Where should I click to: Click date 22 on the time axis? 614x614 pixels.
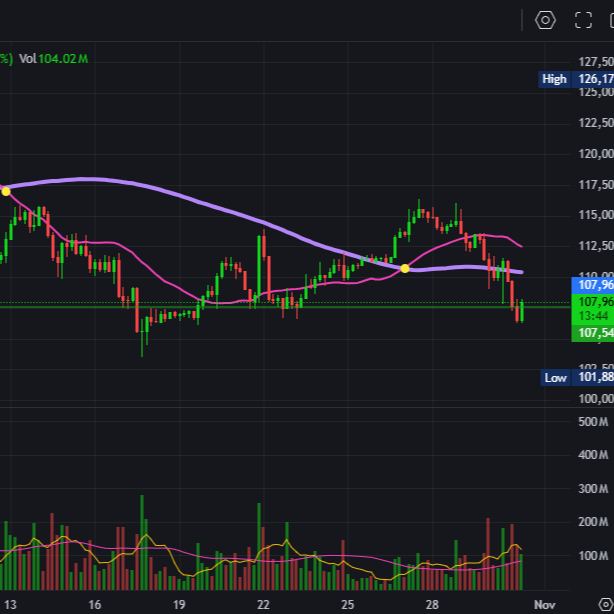[x=264, y=605]
